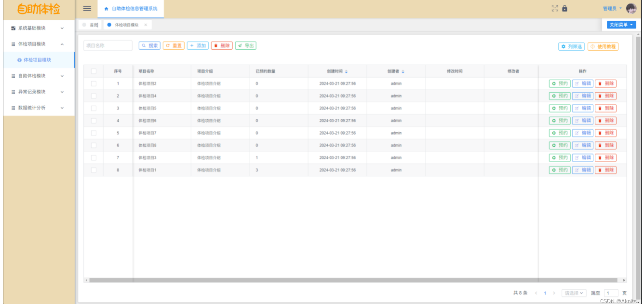Toggle fullscreen with the expand arrows icon
Viewport: 644px width, 308px height.
554,8
